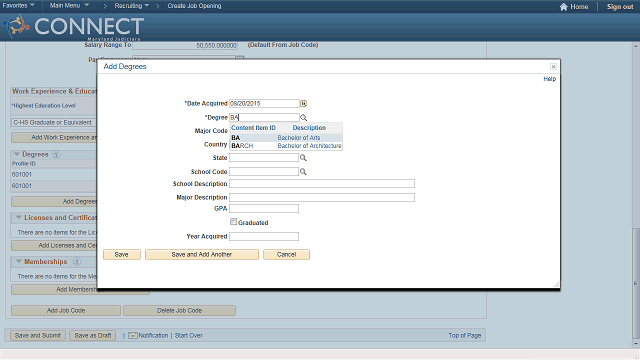Click the State lookup magnifier icon

[x=303, y=158]
